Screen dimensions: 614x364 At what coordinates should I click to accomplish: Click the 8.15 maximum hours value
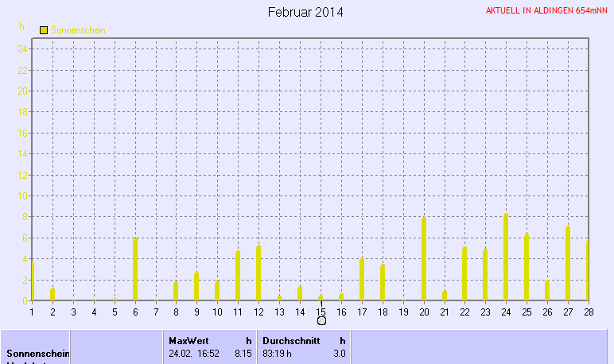coord(243,353)
